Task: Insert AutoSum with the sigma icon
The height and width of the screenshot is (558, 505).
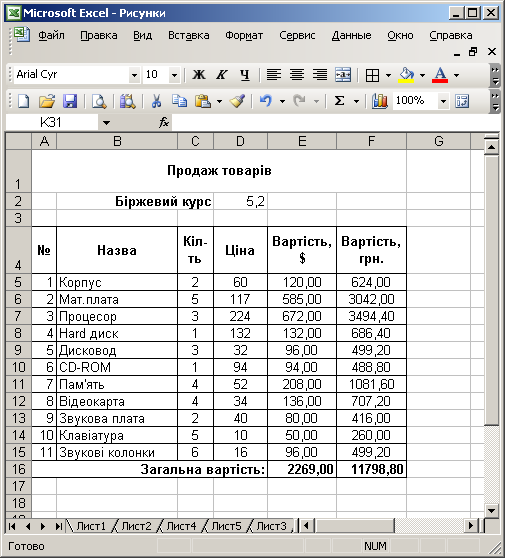Action: (x=339, y=101)
